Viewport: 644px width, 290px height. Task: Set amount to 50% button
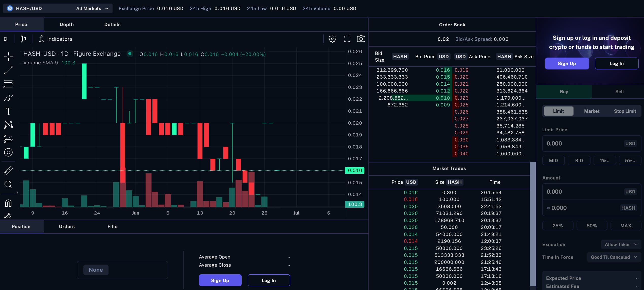click(592, 226)
